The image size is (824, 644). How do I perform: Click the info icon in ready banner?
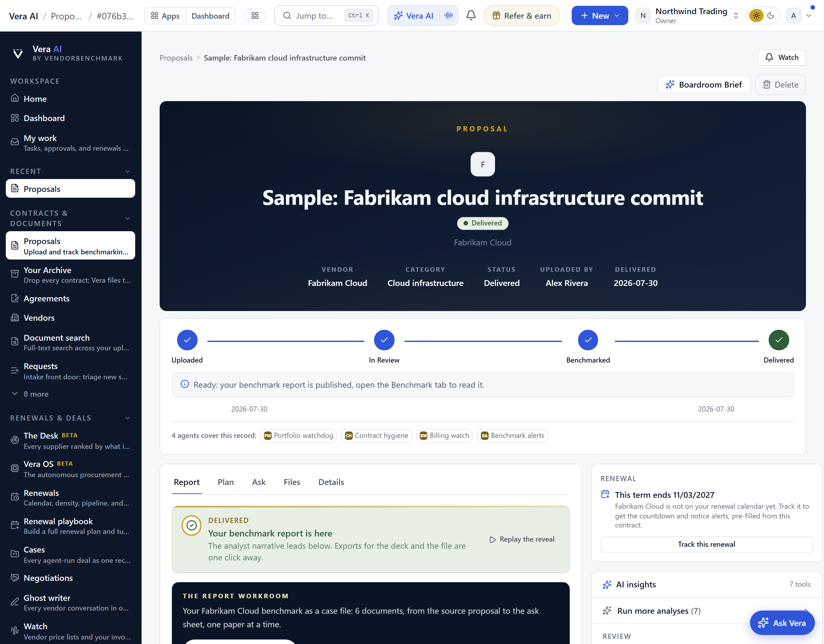[184, 384]
